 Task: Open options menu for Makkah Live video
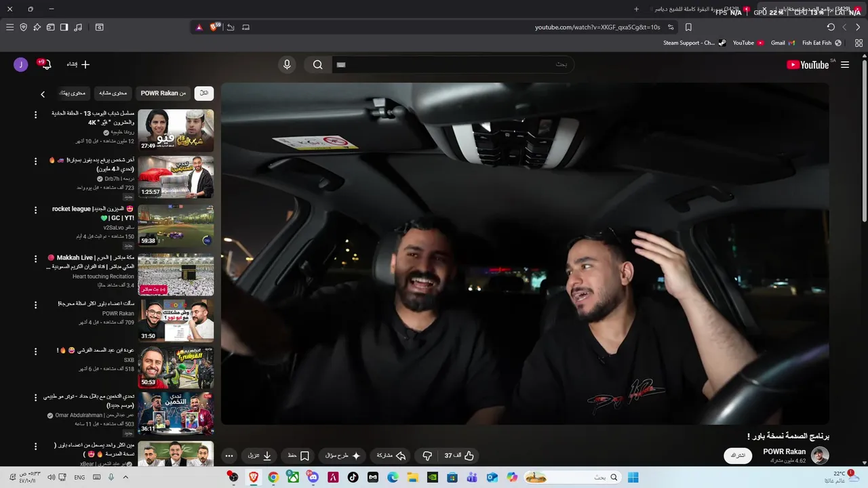pos(36,259)
